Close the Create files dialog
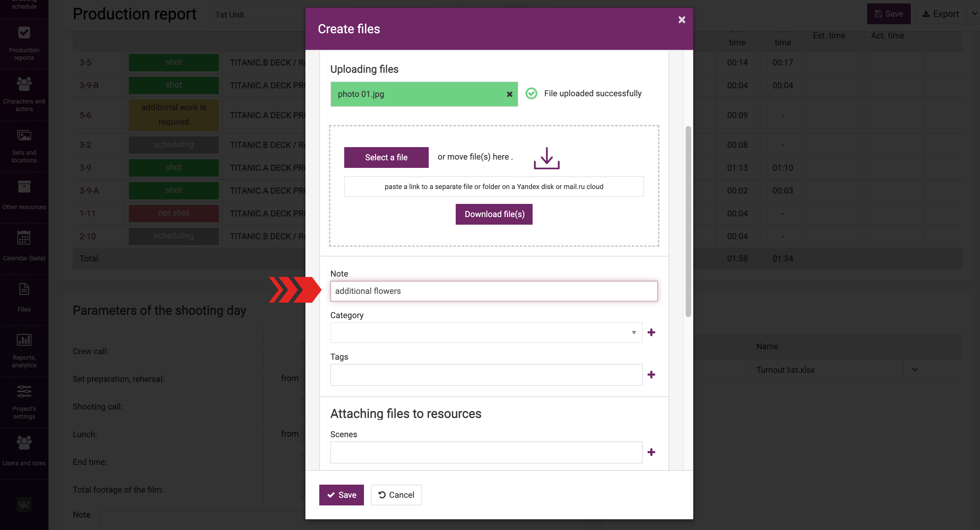This screenshot has width=980, height=530. [681, 20]
